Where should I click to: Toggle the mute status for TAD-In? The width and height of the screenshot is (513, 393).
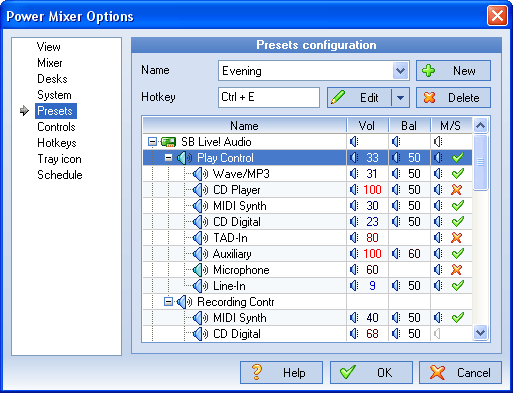[x=456, y=238]
